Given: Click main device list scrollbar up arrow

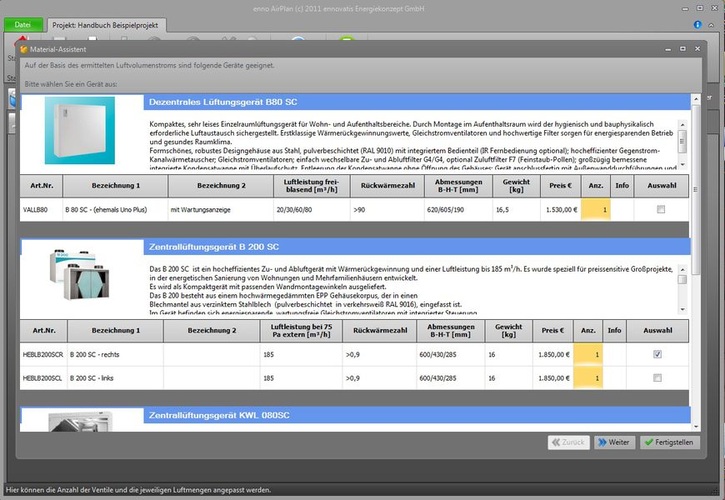Looking at the screenshot, I should 695,99.
